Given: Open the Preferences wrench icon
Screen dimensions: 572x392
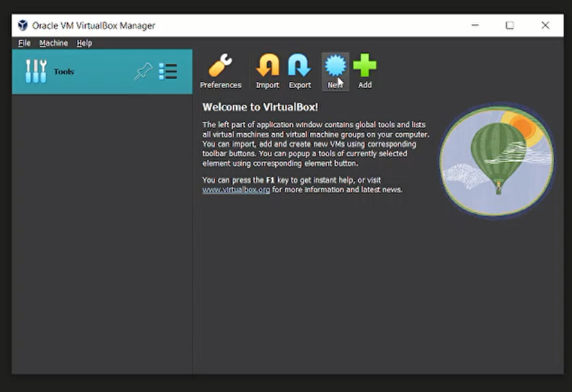Looking at the screenshot, I should click(220, 66).
